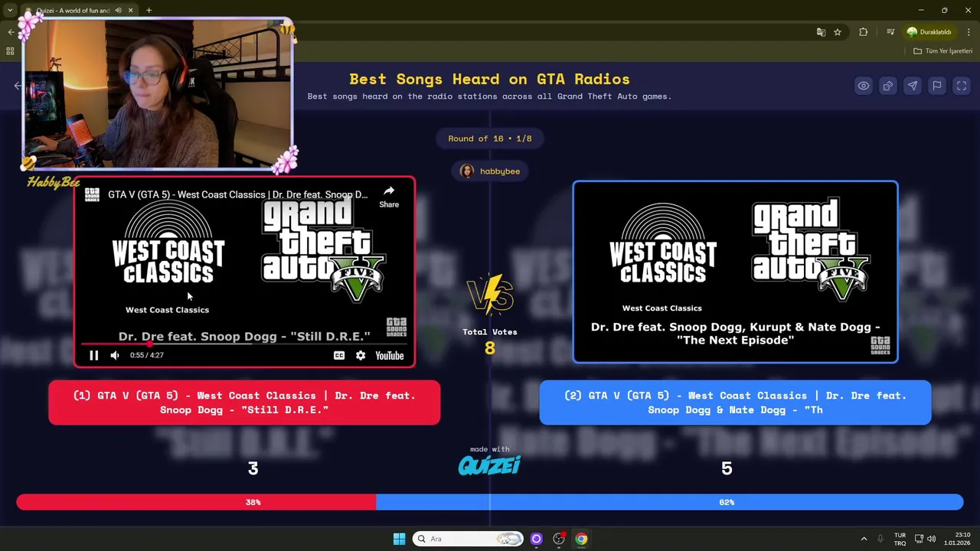980x551 pixels.
Task: Mute the YouTube player volume
Action: 115,355
